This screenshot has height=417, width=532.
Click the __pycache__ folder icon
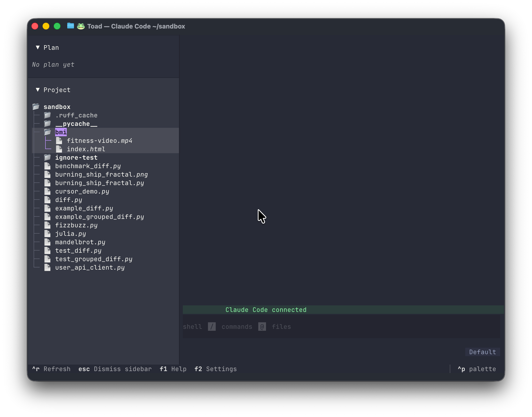click(x=47, y=123)
